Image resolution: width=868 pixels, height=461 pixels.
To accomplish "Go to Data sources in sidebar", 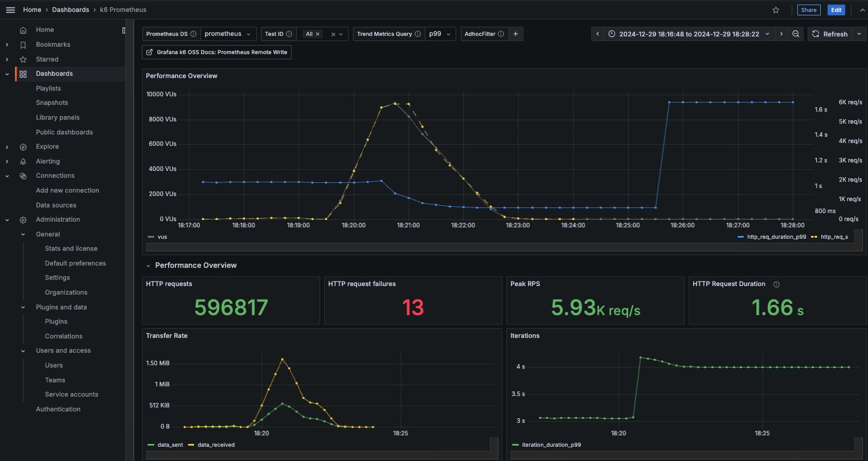I will point(56,205).
